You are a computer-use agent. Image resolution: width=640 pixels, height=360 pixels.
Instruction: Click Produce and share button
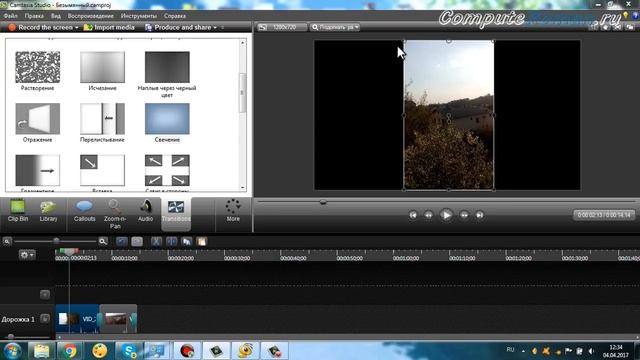(178, 27)
